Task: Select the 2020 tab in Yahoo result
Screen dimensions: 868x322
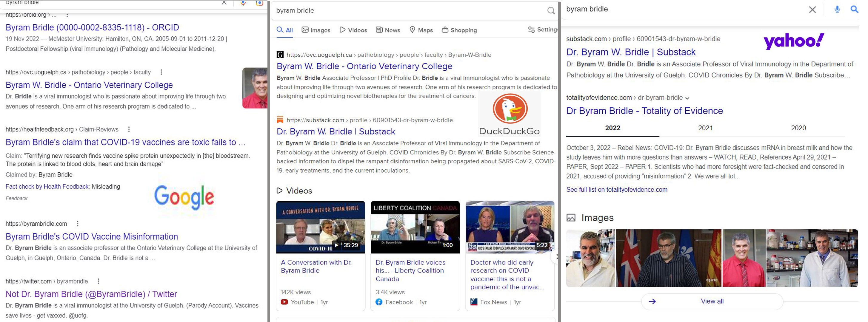Action: (798, 128)
